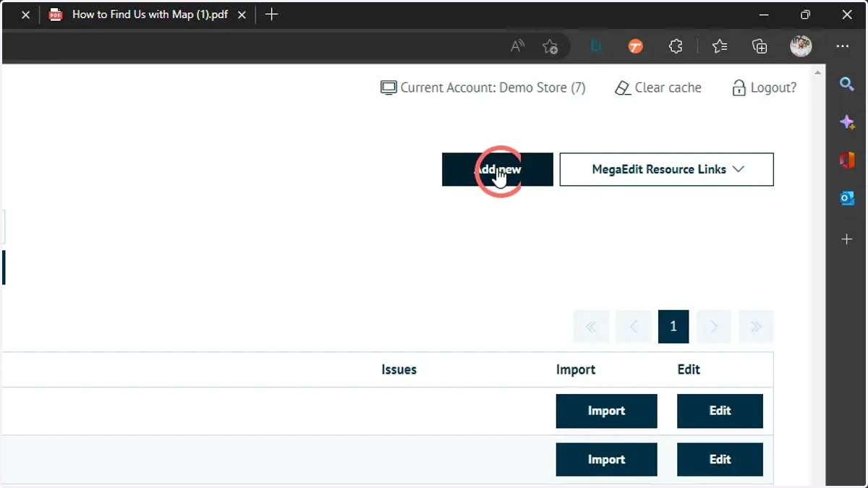Click the monitor icon beside Current Account

tap(388, 88)
